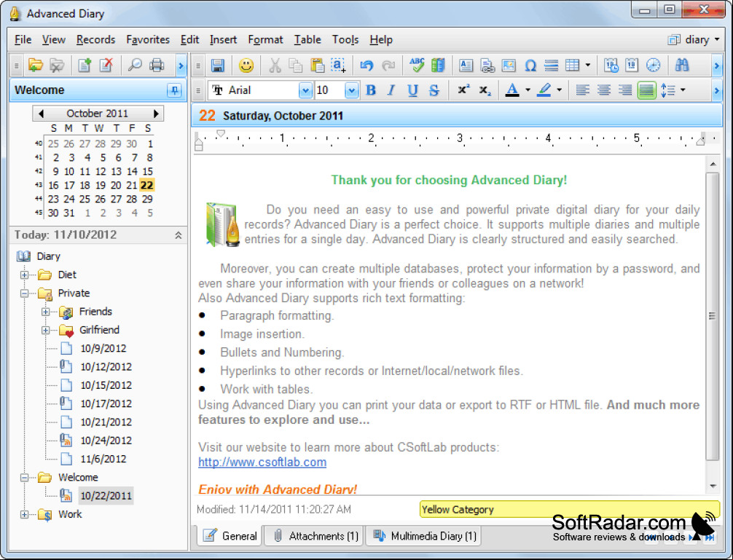Viewport: 733px width, 560px height.
Task: Open the Tools menu
Action: click(345, 40)
